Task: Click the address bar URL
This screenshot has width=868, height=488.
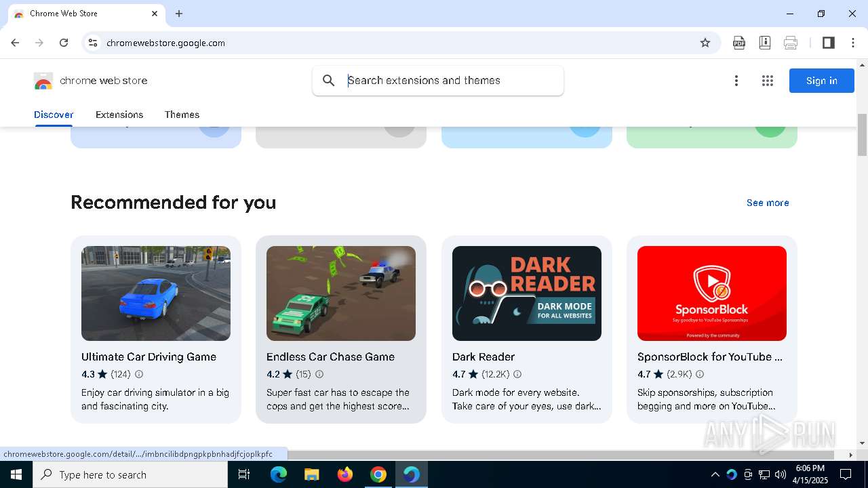Action: pos(165,43)
